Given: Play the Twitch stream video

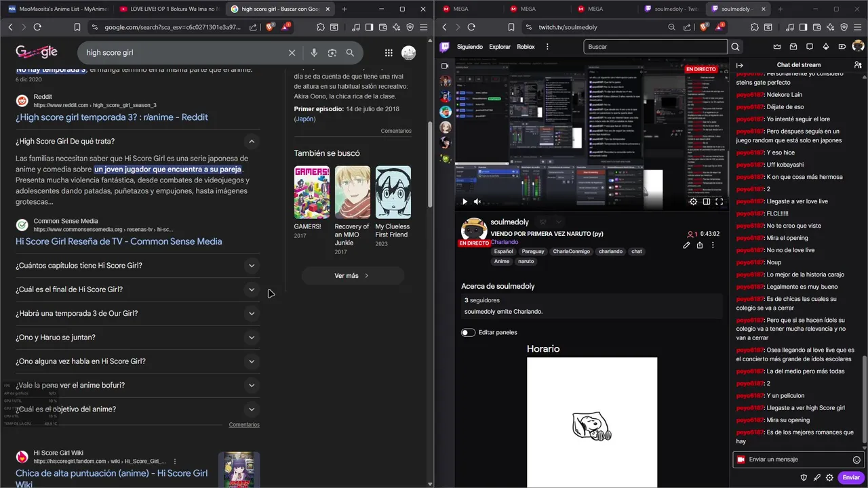Looking at the screenshot, I should click(x=465, y=201).
